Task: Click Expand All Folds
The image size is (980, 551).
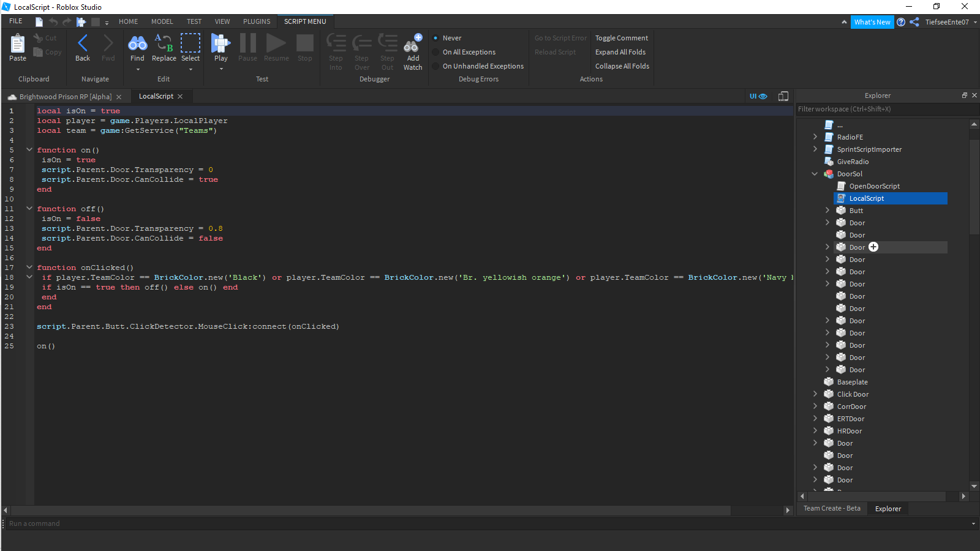Action: [x=620, y=52]
